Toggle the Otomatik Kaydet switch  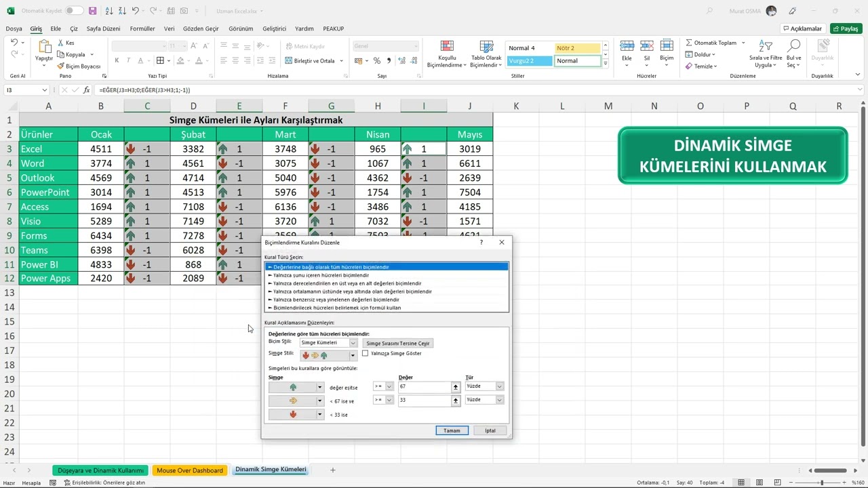(75, 11)
